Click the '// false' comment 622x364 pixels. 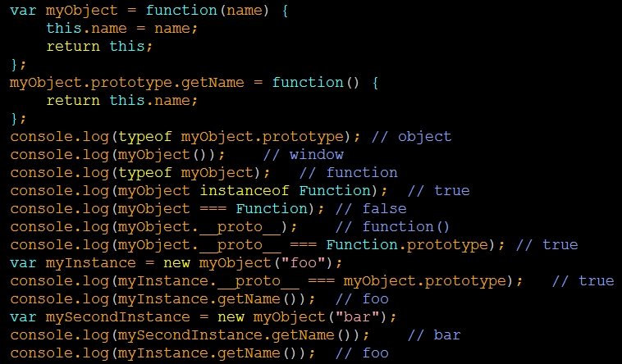click(x=371, y=208)
